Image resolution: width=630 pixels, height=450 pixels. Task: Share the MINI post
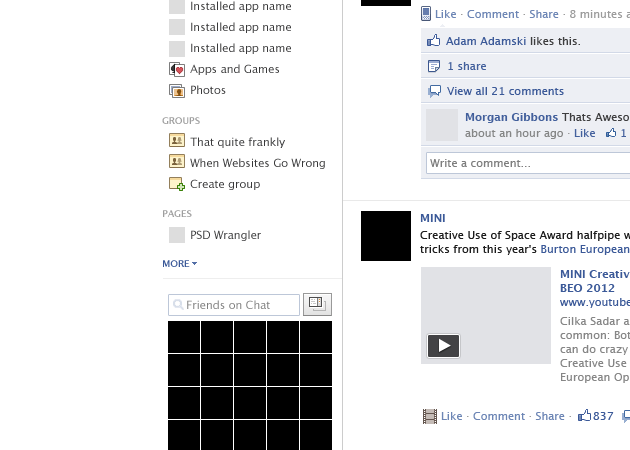550,416
